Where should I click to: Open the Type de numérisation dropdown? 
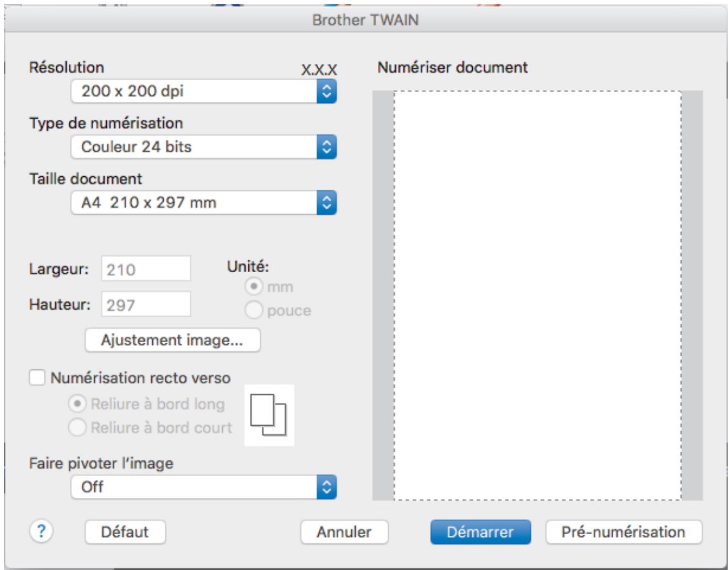pyautogui.click(x=205, y=147)
